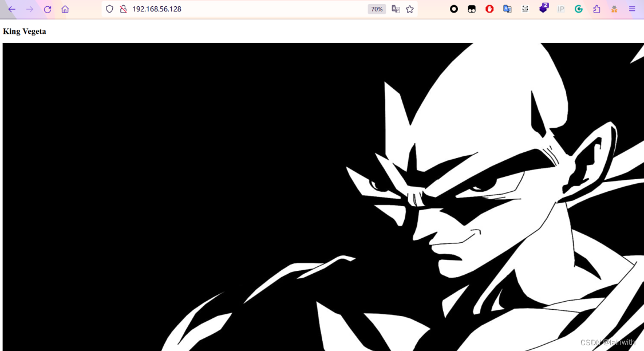Open the red stop-hand adblock extension

click(489, 9)
